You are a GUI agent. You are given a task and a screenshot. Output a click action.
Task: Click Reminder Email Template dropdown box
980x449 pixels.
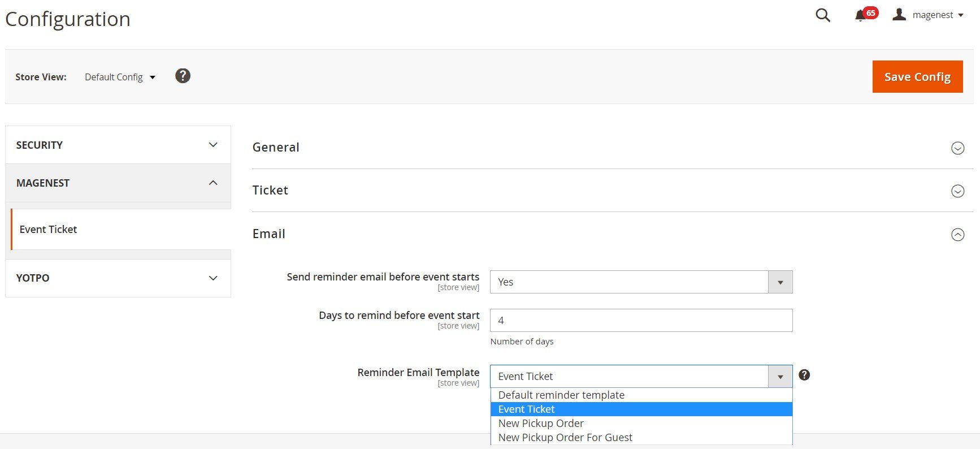(641, 377)
